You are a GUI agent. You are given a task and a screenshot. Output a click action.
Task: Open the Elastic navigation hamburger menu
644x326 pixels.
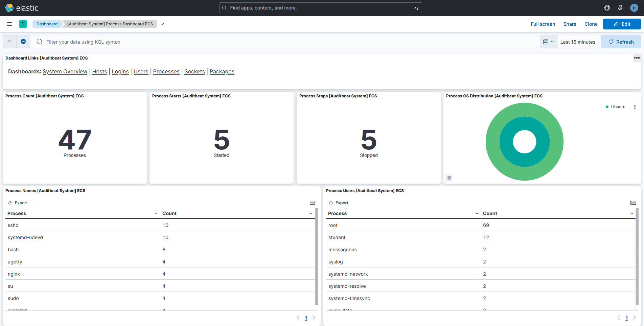[9, 24]
